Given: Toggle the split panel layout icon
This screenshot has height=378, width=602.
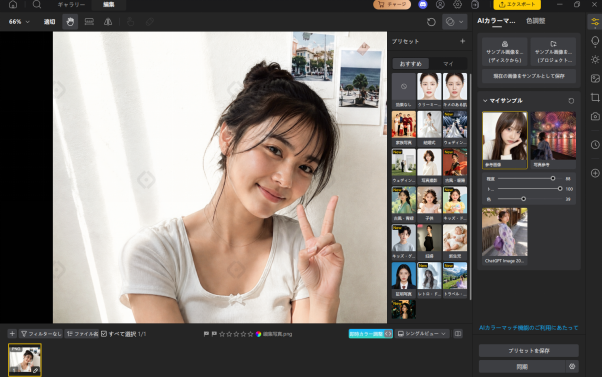Looking at the screenshot, I should click(458, 334).
